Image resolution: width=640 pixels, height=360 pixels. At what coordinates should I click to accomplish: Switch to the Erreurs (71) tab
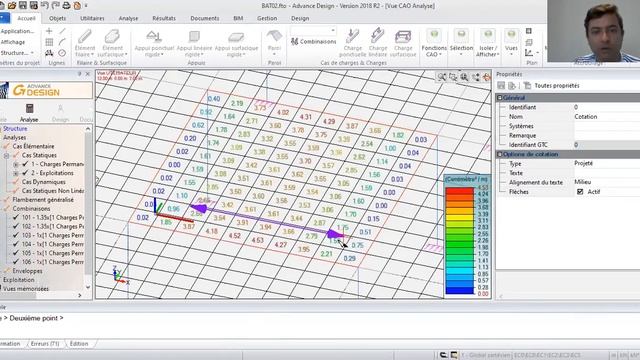(45, 344)
